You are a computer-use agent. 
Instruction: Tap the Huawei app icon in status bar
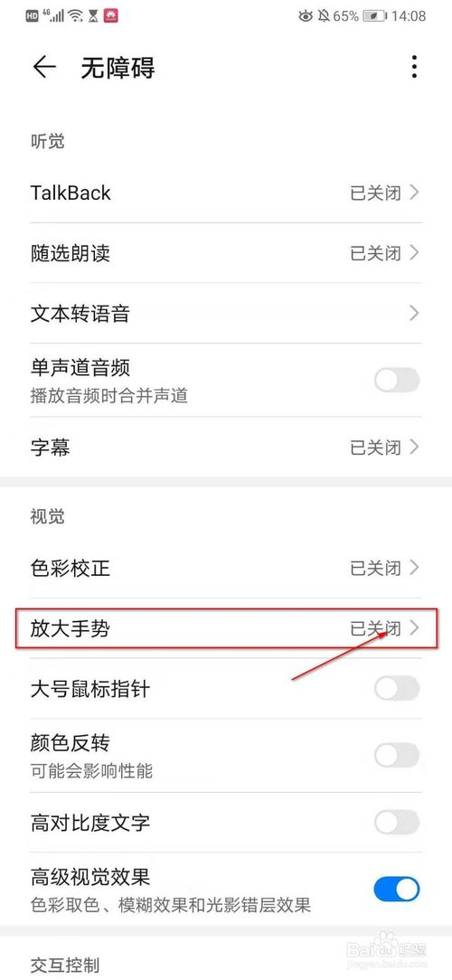click(x=111, y=15)
